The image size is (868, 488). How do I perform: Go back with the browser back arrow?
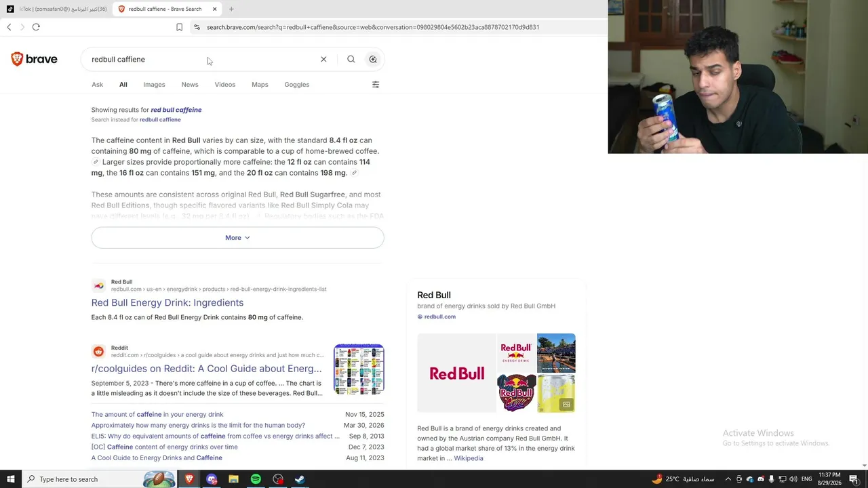pyautogui.click(x=9, y=27)
